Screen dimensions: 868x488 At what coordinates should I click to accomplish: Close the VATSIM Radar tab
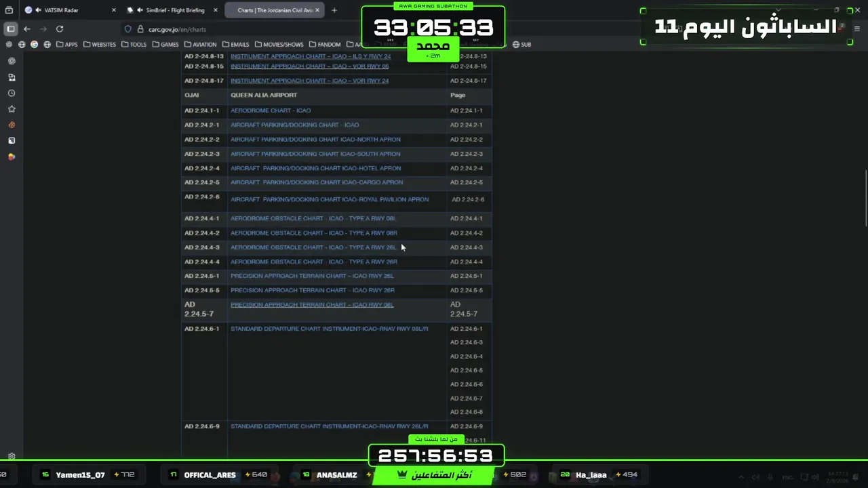pyautogui.click(x=113, y=10)
